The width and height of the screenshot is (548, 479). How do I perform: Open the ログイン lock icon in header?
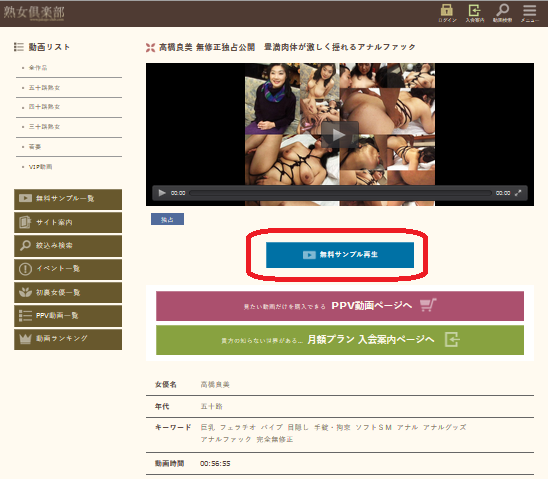447,13
